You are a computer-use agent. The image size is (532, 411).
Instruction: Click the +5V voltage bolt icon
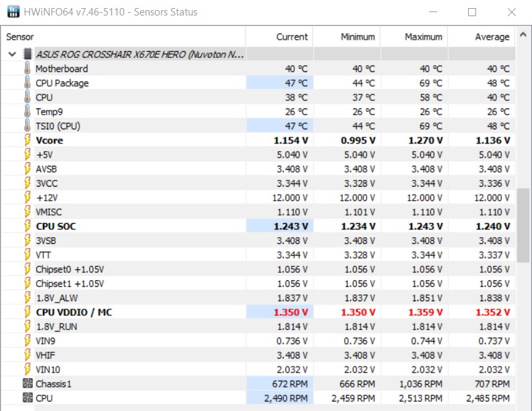pos(28,154)
